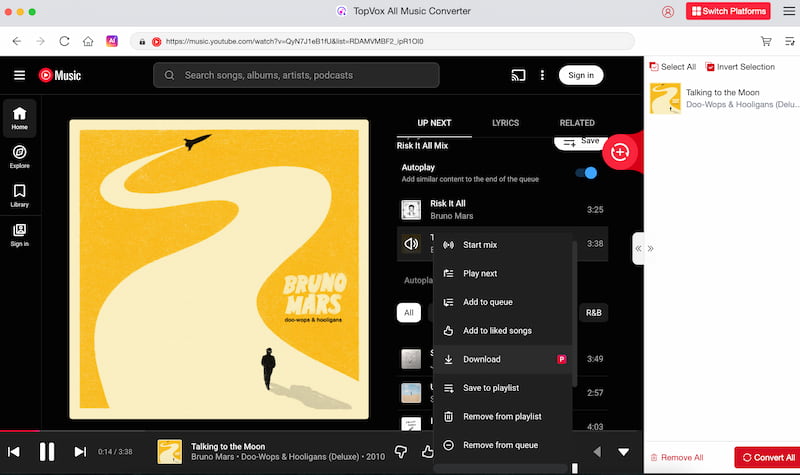Click the cast to device icon
Viewport: 800px width, 475px height.
[518, 76]
